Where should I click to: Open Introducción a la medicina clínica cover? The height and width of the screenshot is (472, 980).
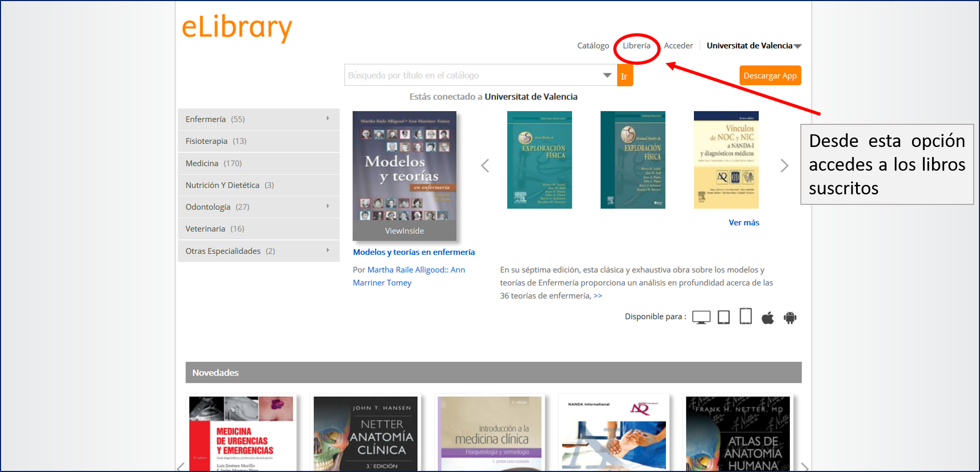tap(490, 434)
